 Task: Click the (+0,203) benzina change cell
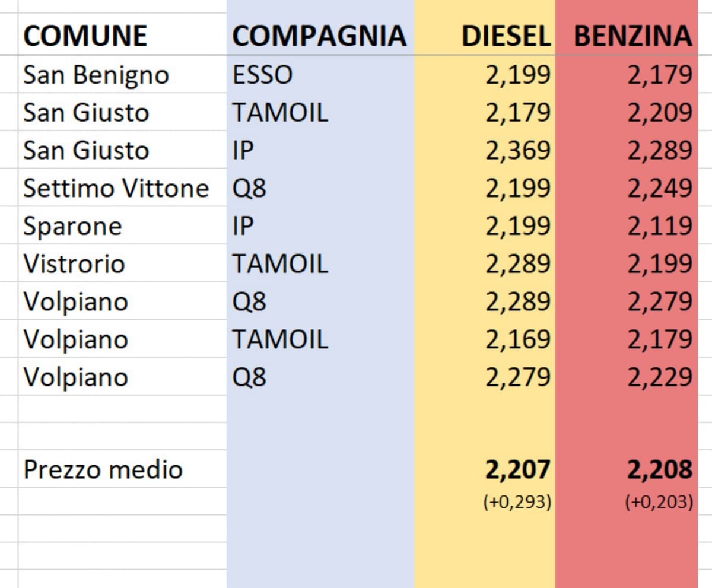point(659,503)
